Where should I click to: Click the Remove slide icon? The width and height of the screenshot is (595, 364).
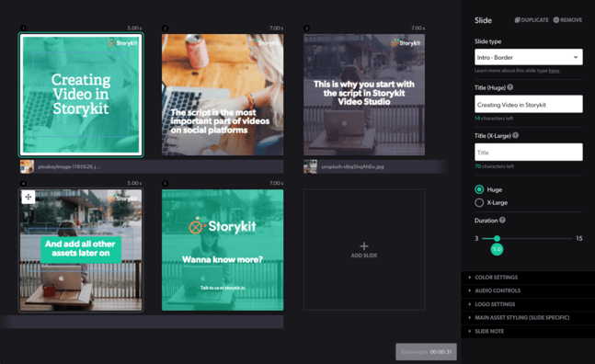click(x=556, y=20)
